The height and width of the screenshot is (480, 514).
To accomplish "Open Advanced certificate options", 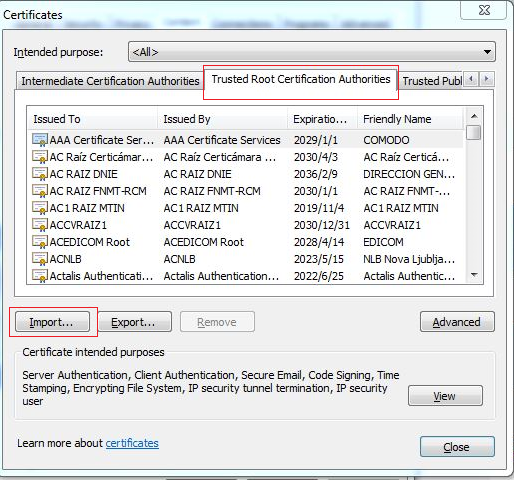I will (x=457, y=322).
